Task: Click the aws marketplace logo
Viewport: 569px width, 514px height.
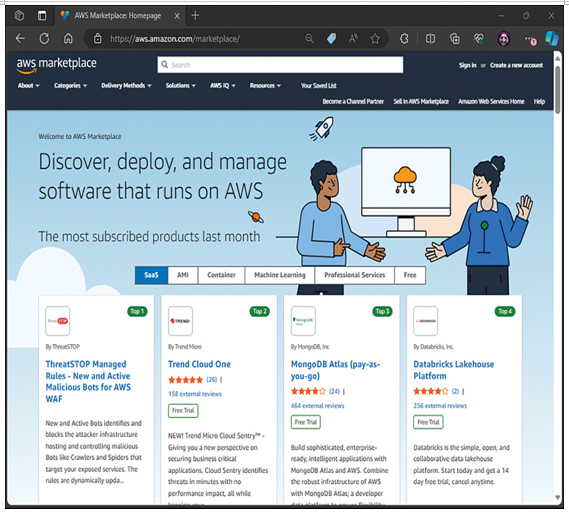Action: click(57, 65)
